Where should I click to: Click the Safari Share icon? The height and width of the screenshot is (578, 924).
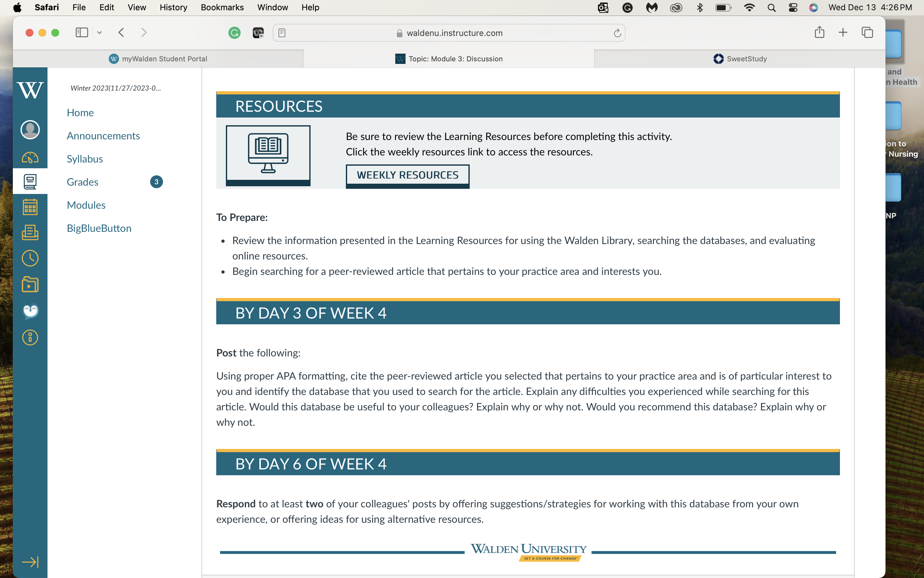[x=819, y=32]
